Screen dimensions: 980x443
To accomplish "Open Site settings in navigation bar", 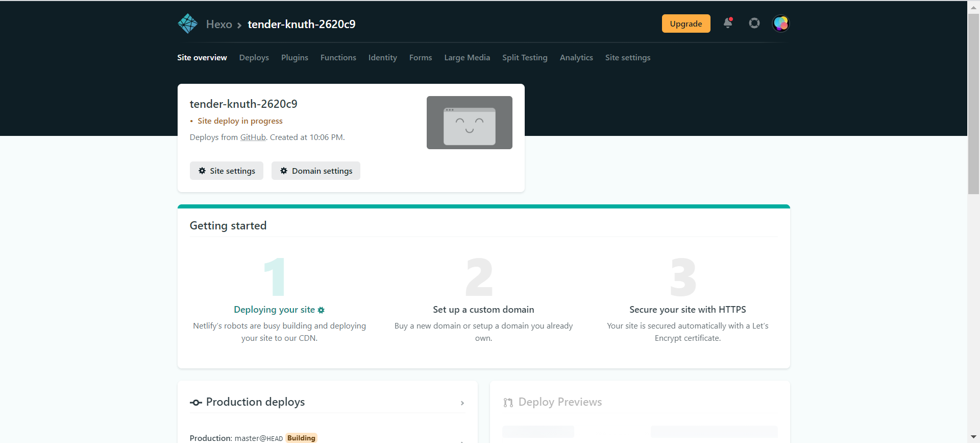I will point(628,58).
